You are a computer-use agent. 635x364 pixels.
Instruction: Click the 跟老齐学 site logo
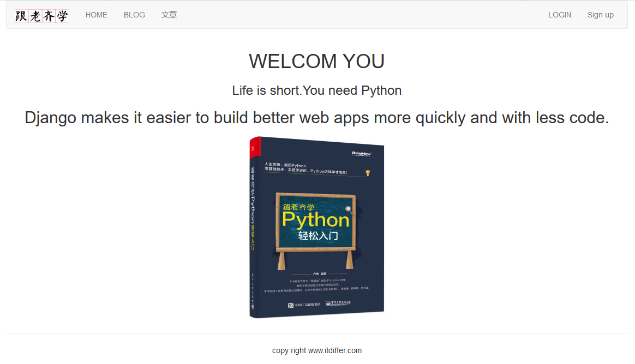[x=41, y=16]
